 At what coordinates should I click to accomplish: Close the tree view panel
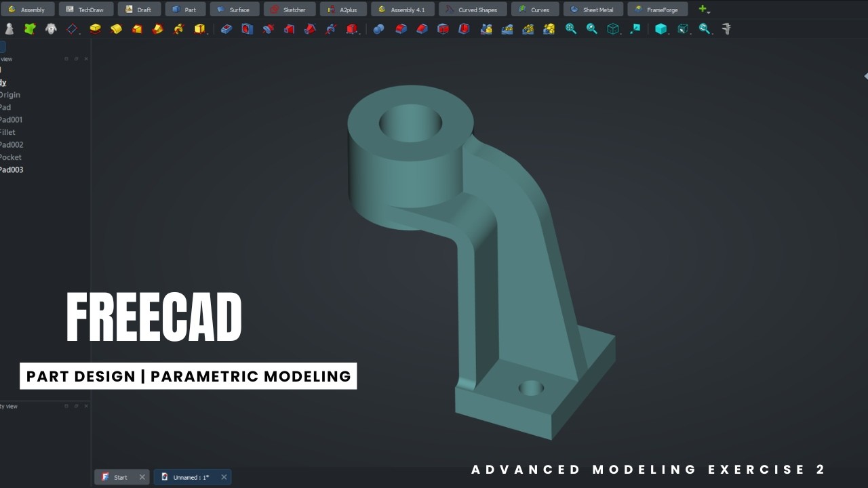tap(86, 59)
